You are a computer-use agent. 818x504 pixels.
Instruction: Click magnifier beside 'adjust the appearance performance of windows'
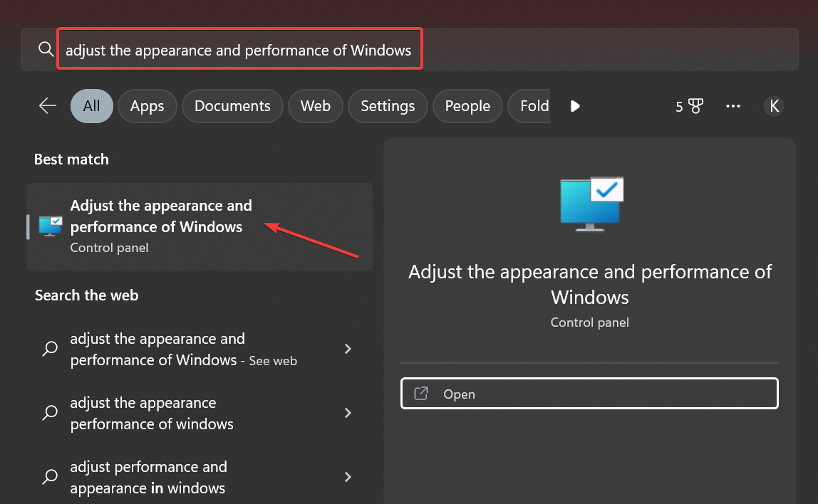point(50,413)
